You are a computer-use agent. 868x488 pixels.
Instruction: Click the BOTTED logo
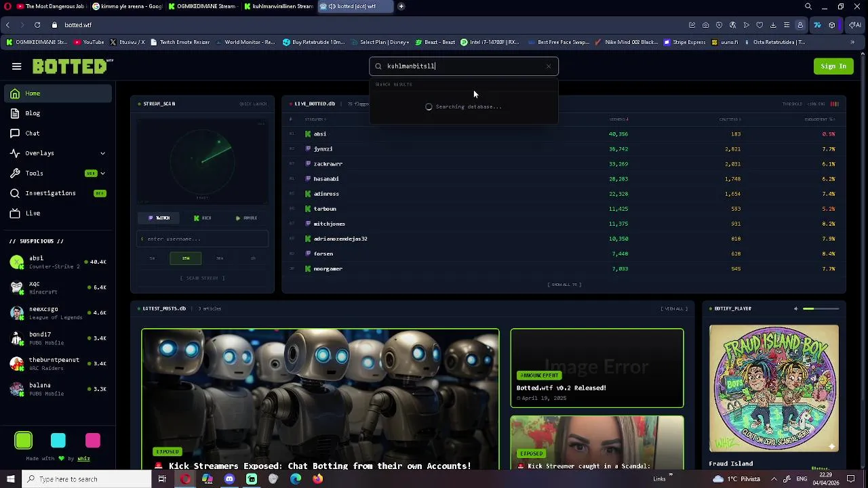click(x=73, y=66)
